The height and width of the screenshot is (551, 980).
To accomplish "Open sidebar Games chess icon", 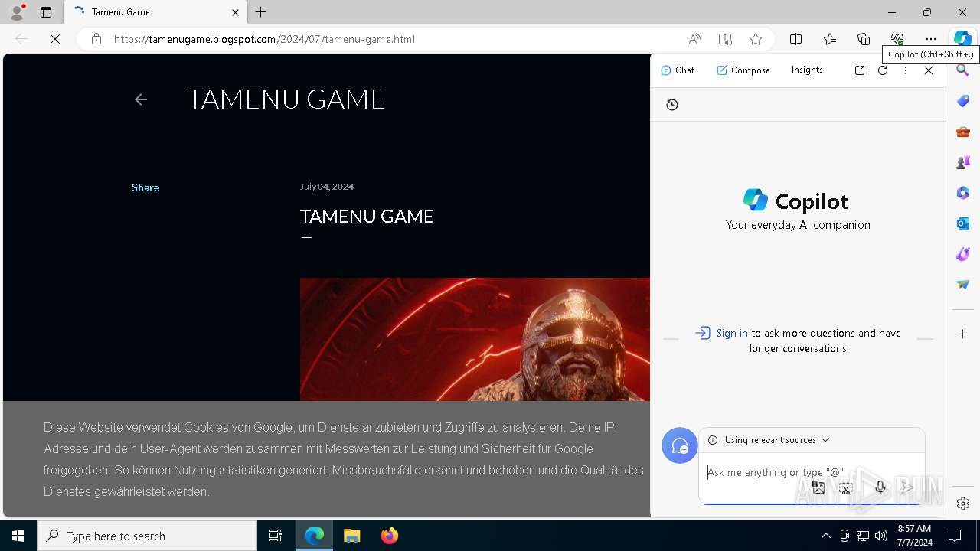I will [963, 162].
